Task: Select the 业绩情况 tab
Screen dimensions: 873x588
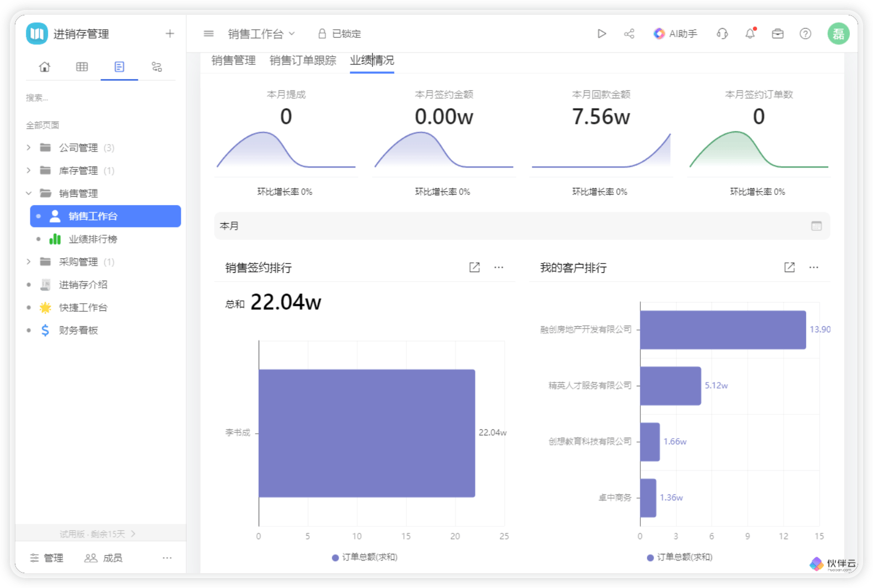Action: [372, 60]
